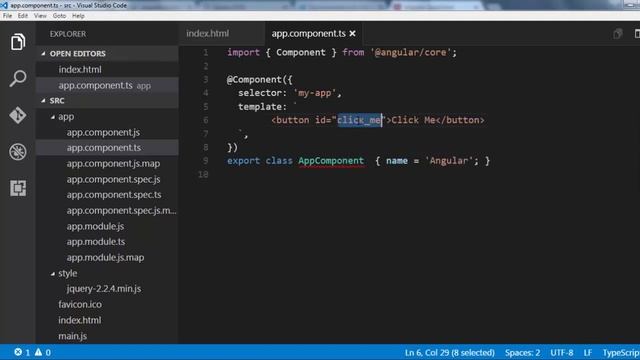Open the Debug view icon

coord(18,152)
